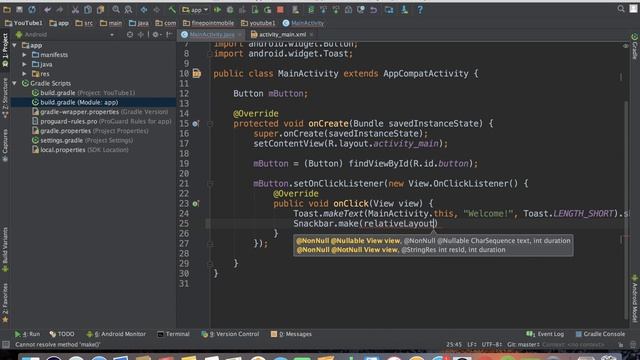Click the Undo arrow icon
Screen dimensions: 640x360
(48, 9)
